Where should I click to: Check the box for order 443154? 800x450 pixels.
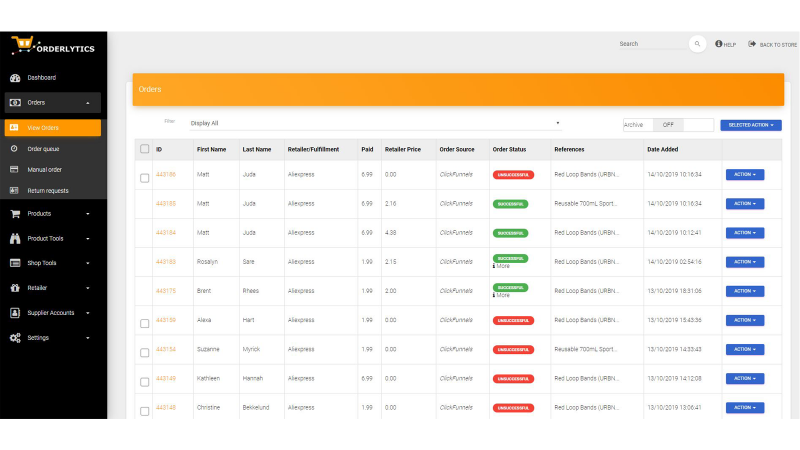144,353
